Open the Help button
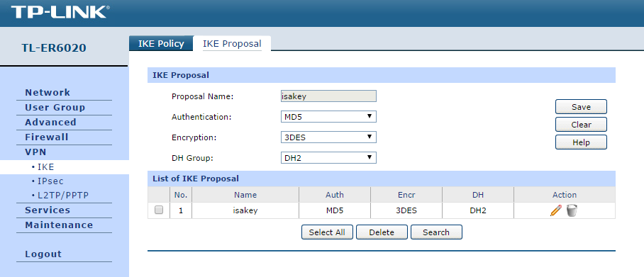 pyautogui.click(x=581, y=142)
